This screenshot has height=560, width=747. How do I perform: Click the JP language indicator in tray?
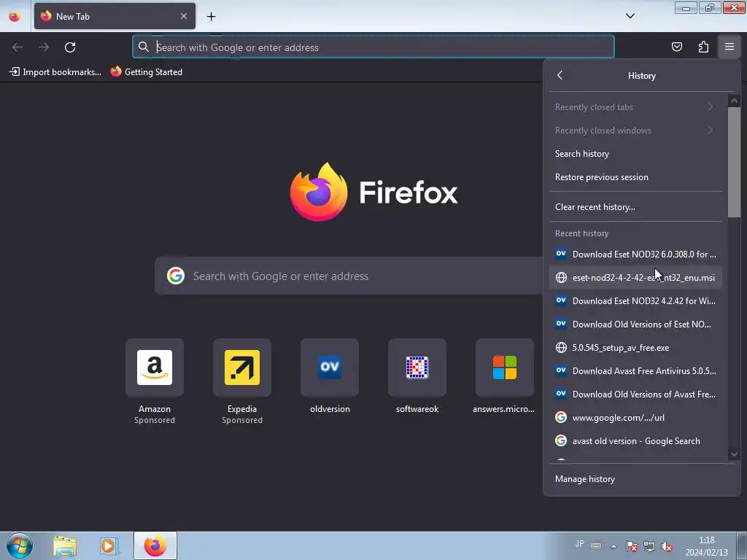[579, 544]
